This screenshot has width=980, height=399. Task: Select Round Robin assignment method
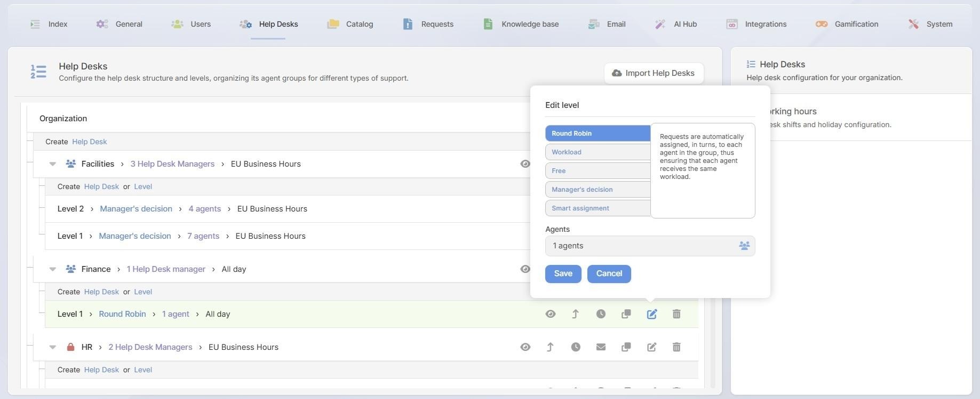pyautogui.click(x=597, y=134)
